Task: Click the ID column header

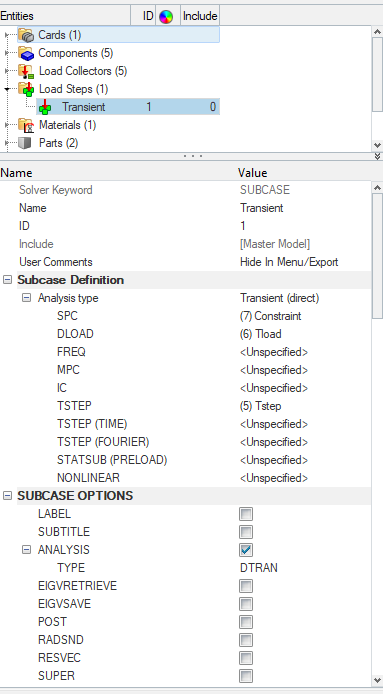Action: (x=143, y=16)
